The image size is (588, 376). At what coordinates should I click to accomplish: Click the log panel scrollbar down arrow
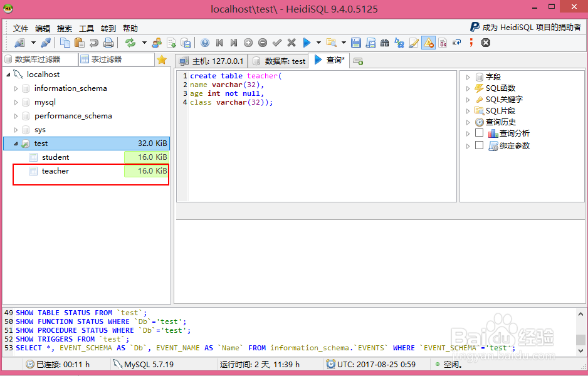pyautogui.click(x=580, y=351)
